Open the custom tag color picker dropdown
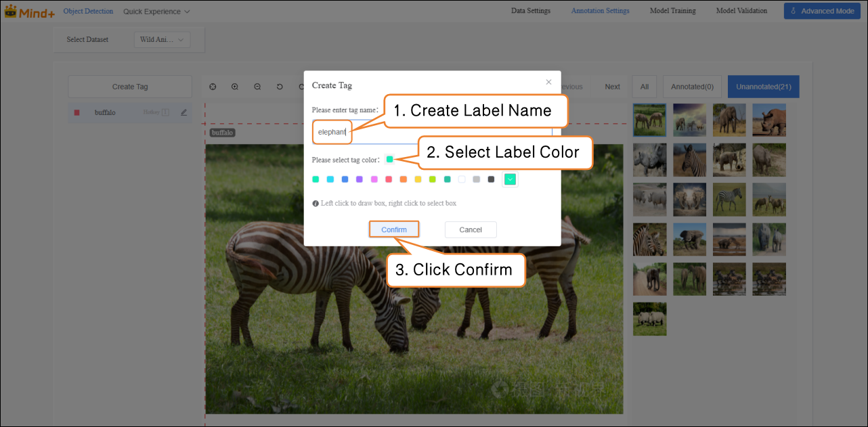Image resolution: width=868 pixels, height=427 pixels. pos(510,179)
